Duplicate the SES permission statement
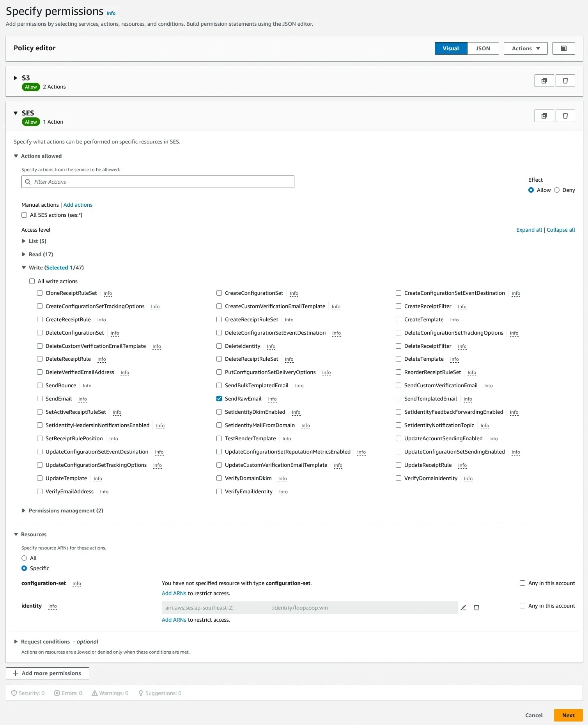This screenshot has height=725, width=588. tap(544, 116)
